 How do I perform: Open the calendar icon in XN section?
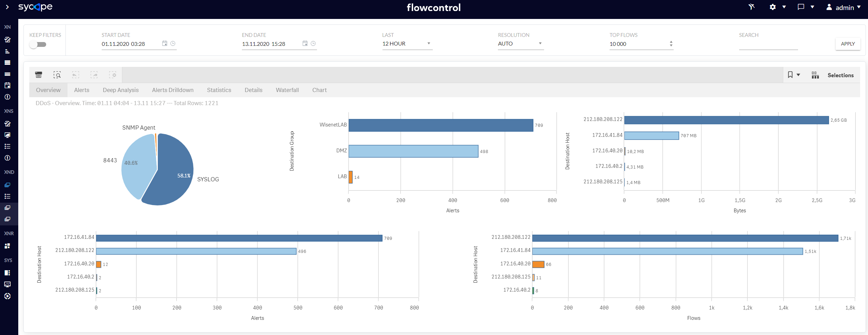tap(7, 85)
